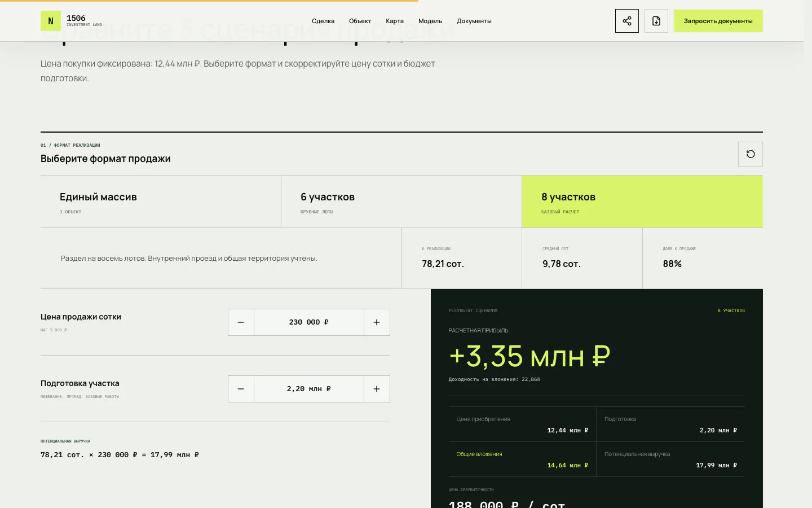Click the Запросить документы button
This screenshot has width=812, height=508.
pos(718,21)
